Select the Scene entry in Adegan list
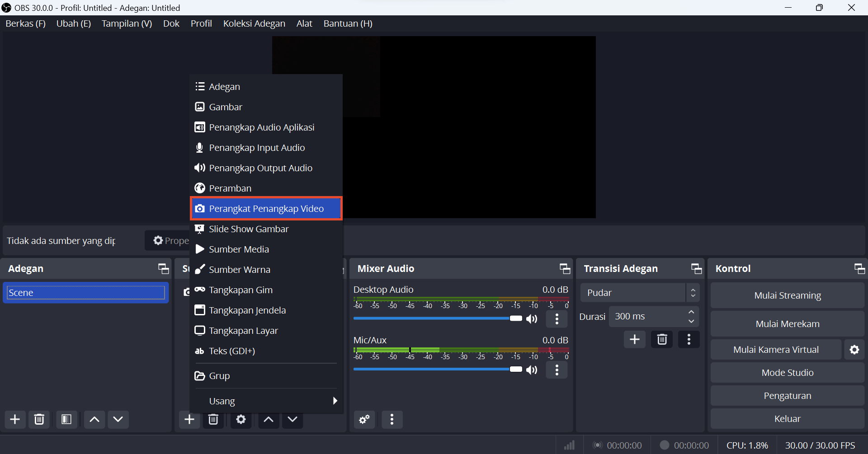868x454 pixels. pyautogui.click(x=85, y=292)
